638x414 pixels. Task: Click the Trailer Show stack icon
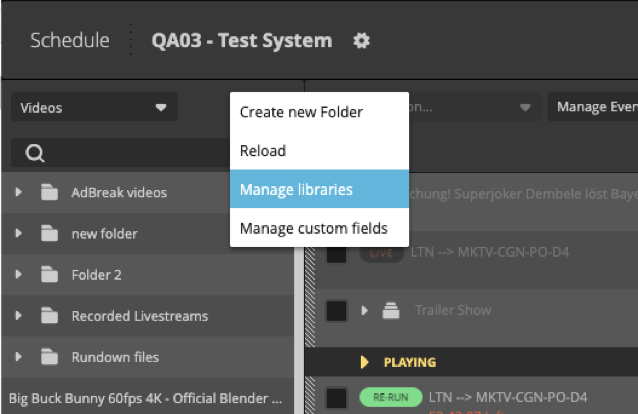[391, 310]
